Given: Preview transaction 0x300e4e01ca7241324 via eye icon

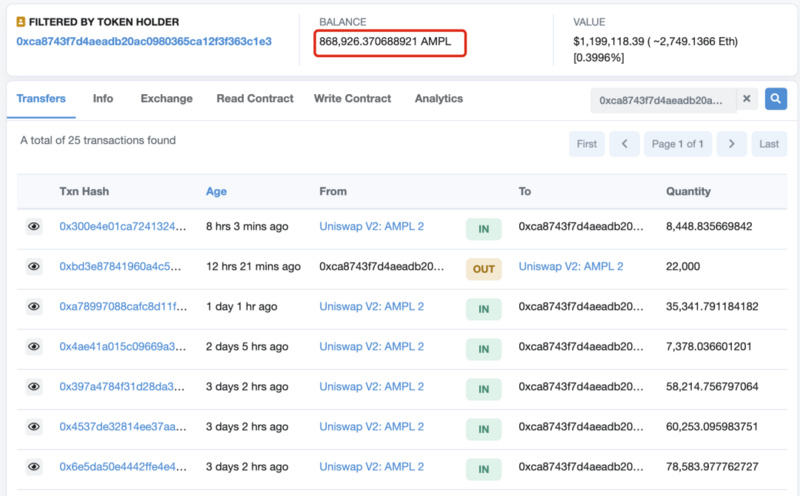Looking at the screenshot, I should [x=34, y=227].
